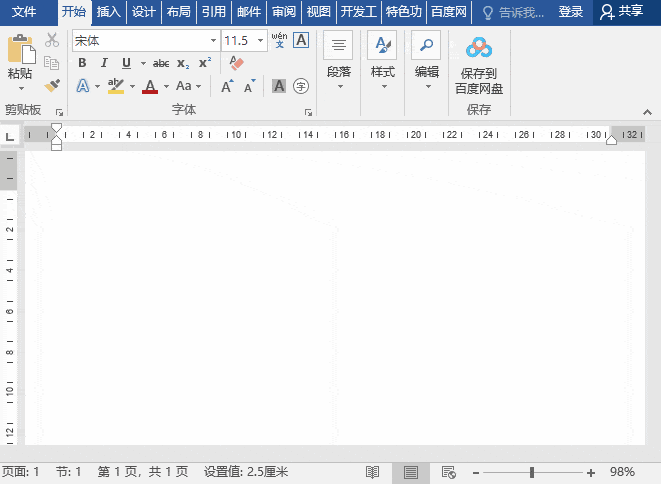Apply text effects outlined A
Viewport: 661px width, 484px height.
tap(83, 86)
